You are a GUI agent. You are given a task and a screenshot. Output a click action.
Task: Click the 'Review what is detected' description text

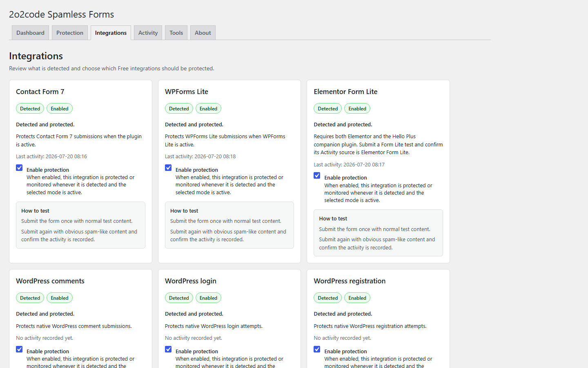[x=111, y=68]
